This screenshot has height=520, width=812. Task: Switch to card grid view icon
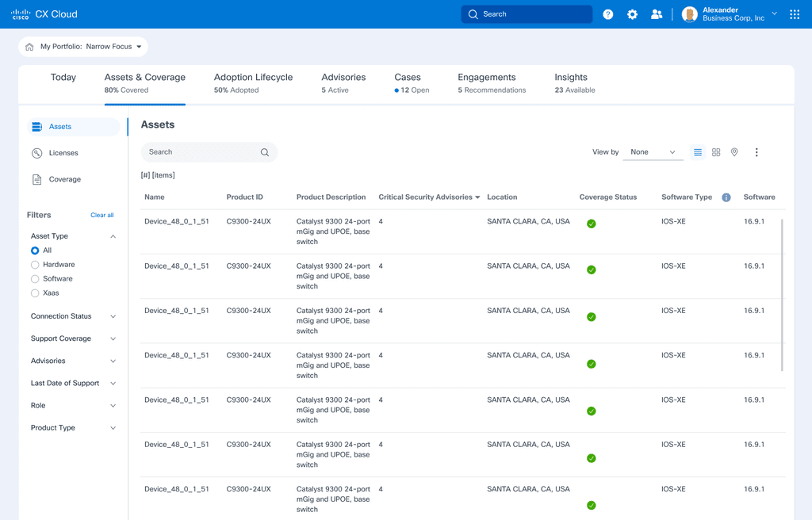(716, 152)
